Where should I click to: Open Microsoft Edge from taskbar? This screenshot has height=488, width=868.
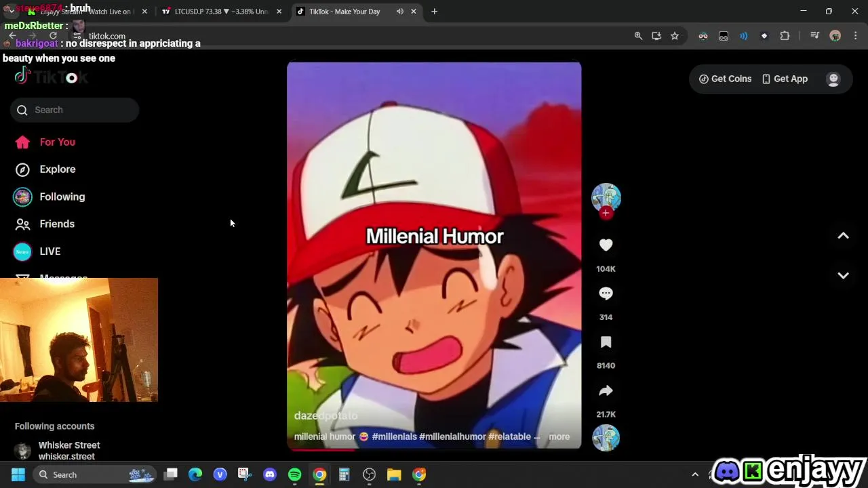click(195, 474)
